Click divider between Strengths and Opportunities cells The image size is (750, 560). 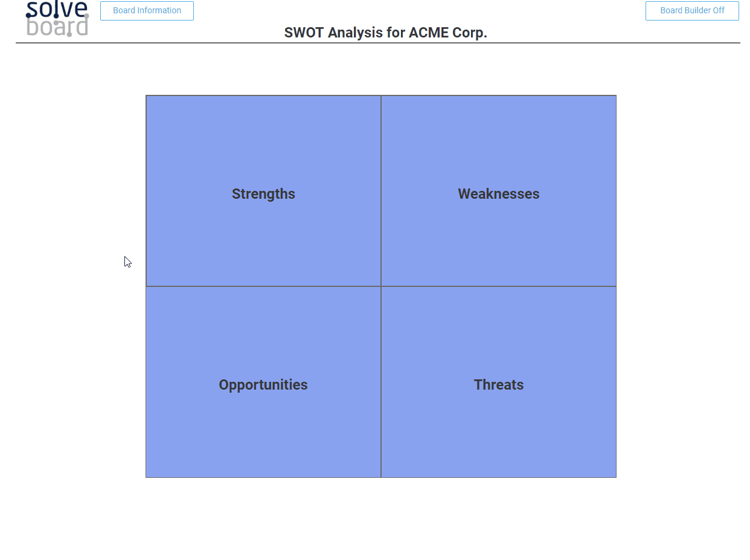point(263,286)
